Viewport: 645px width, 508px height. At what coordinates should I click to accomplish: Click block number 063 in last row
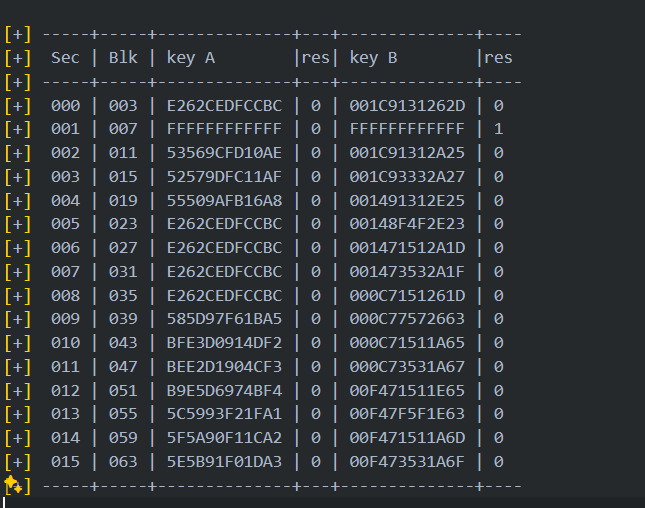coord(122,462)
